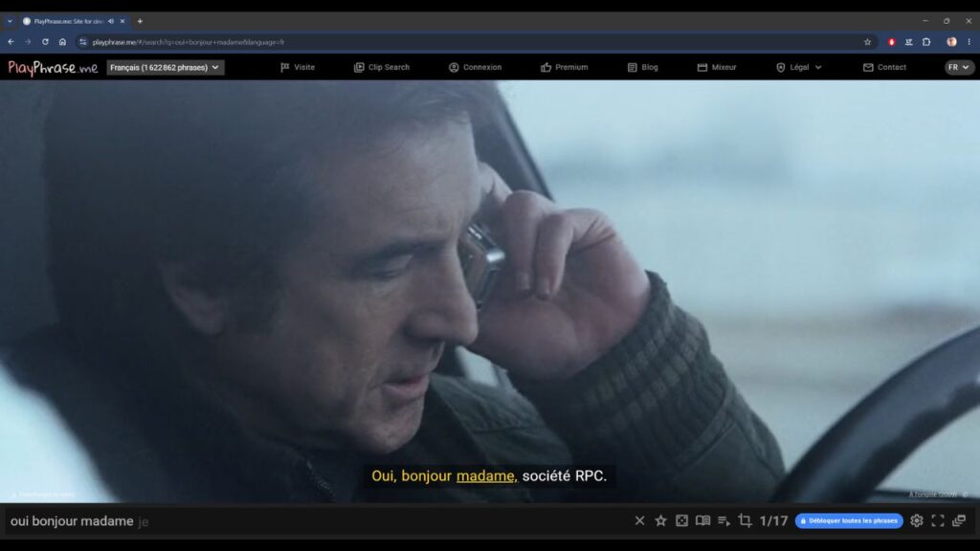Open the Blog page

(642, 68)
